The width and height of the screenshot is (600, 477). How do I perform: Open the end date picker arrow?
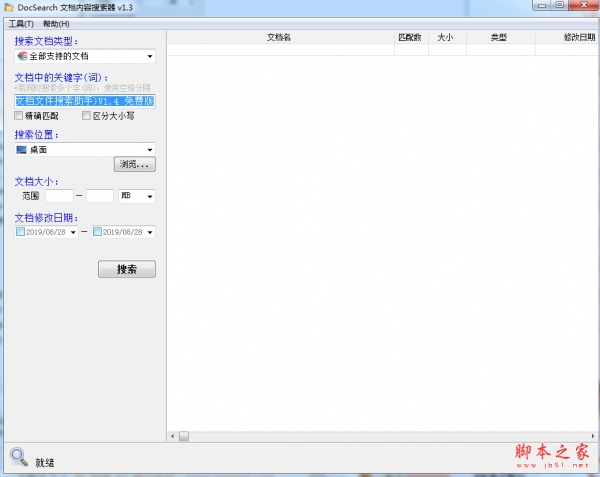150,232
